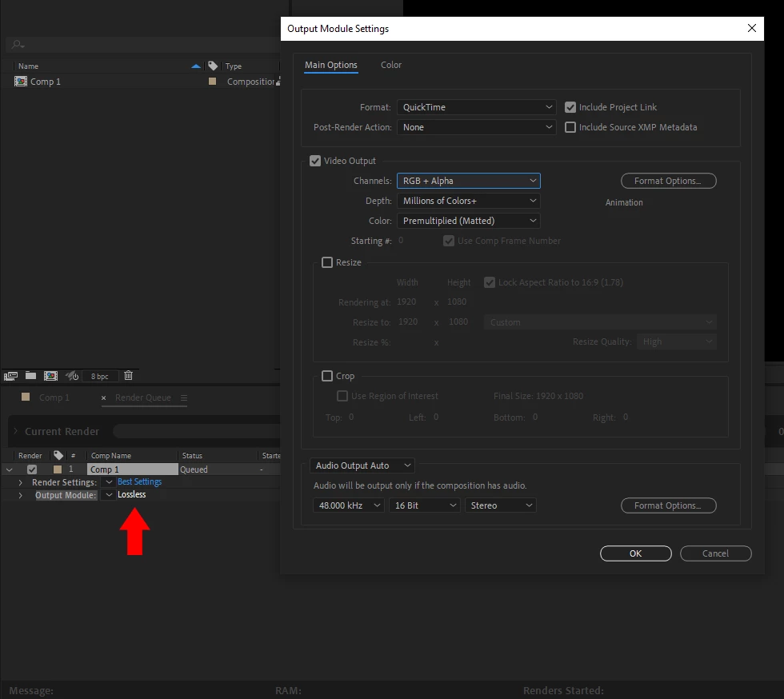Click the Status column header
This screenshot has width=784, height=699.
click(192, 456)
